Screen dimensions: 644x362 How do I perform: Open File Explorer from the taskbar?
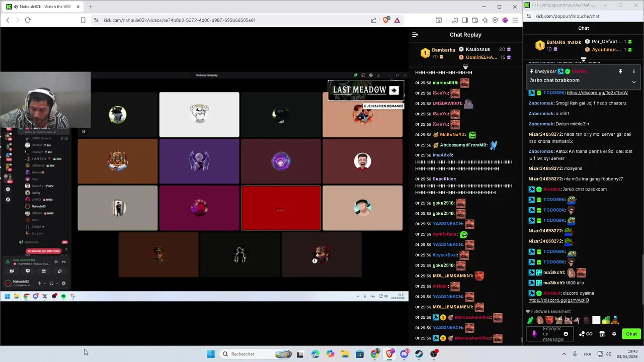(345, 354)
